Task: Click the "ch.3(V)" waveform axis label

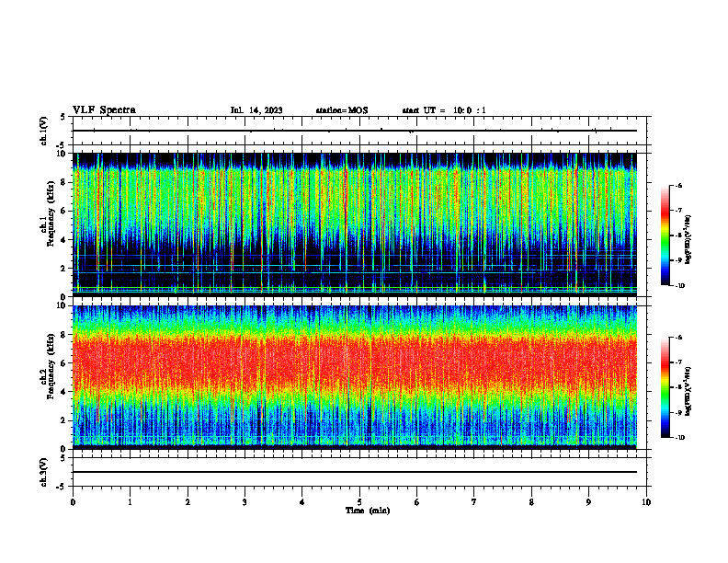Action: (44, 472)
